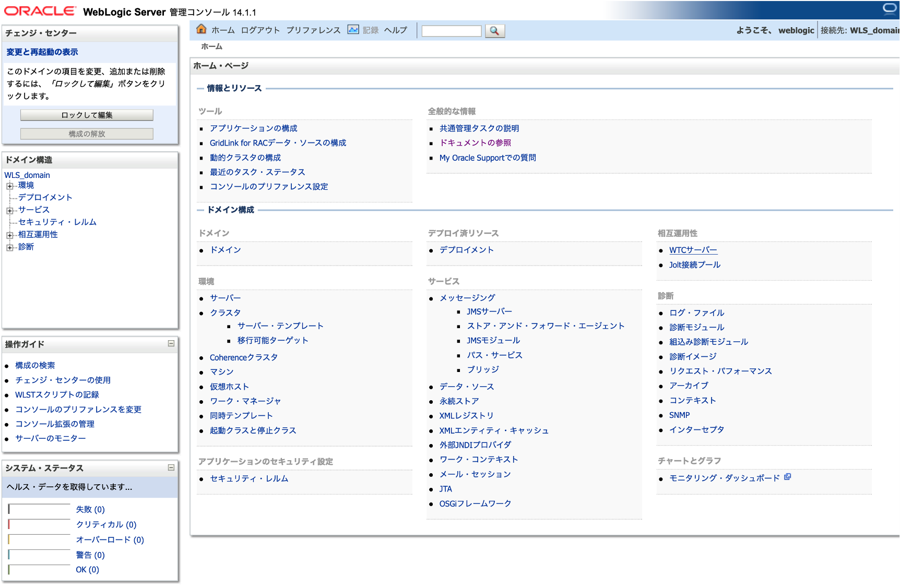Click 警告 (0) status link

click(x=90, y=555)
